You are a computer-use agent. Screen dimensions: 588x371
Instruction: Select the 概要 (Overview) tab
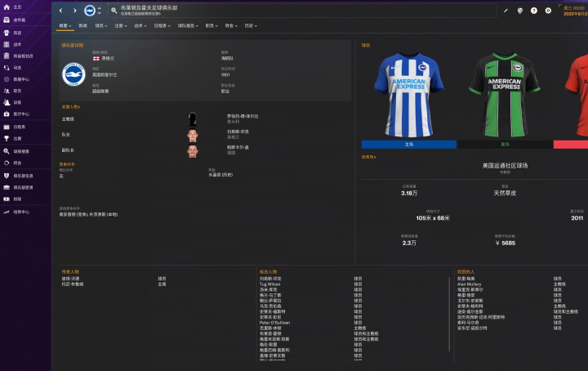point(65,26)
